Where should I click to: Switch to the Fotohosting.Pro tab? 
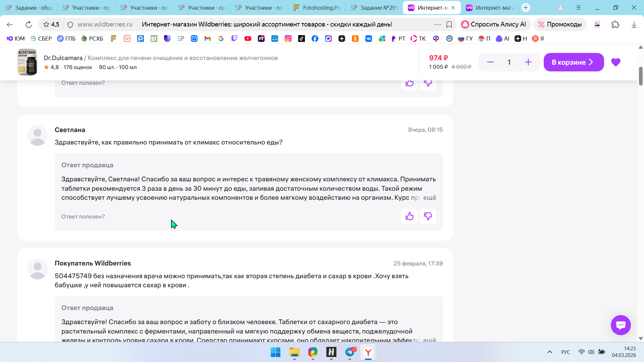click(317, 8)
